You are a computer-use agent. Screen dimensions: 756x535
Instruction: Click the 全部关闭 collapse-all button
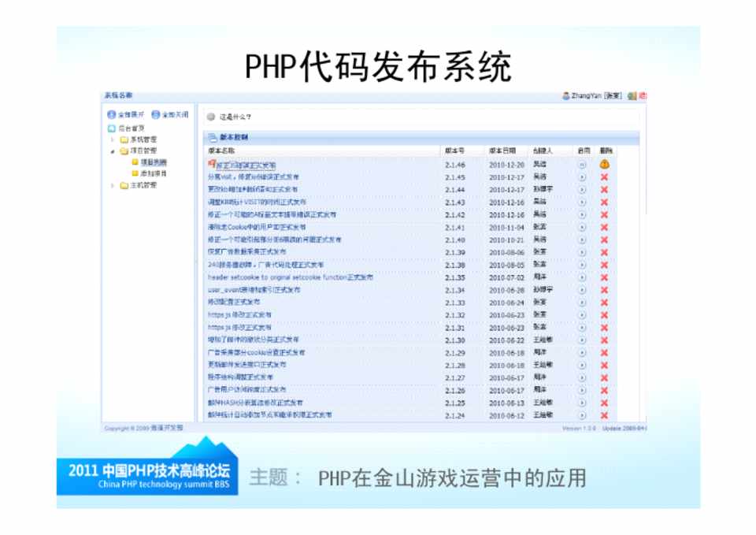(170, 114)
